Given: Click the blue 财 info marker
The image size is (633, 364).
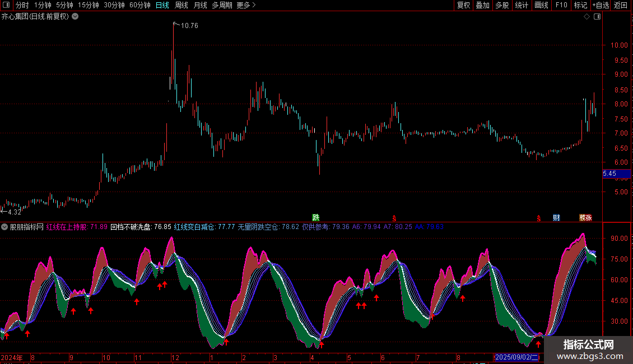Looking at the screenshot, I should point(556,217).
